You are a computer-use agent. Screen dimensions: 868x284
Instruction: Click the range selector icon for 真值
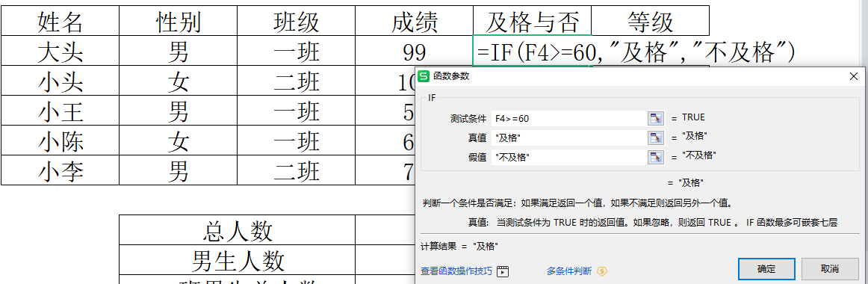click(x=655, y=138)
